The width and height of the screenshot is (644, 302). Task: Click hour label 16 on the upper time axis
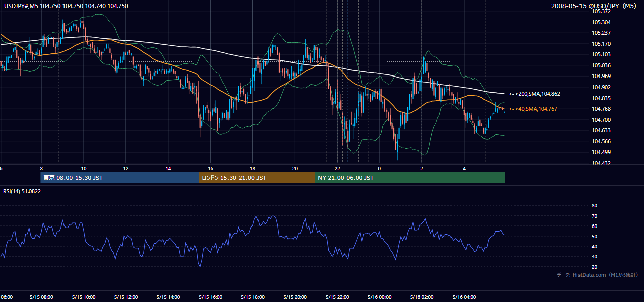(211, 168)
